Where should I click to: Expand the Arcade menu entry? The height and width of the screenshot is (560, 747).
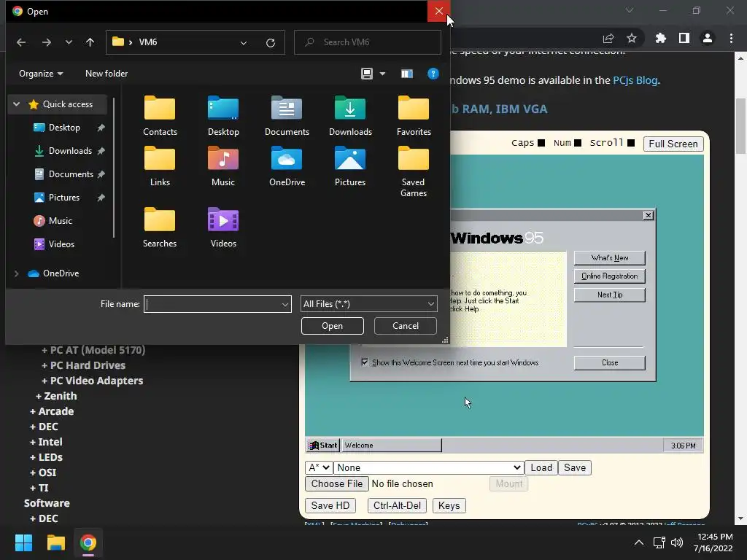pos(52,411)
